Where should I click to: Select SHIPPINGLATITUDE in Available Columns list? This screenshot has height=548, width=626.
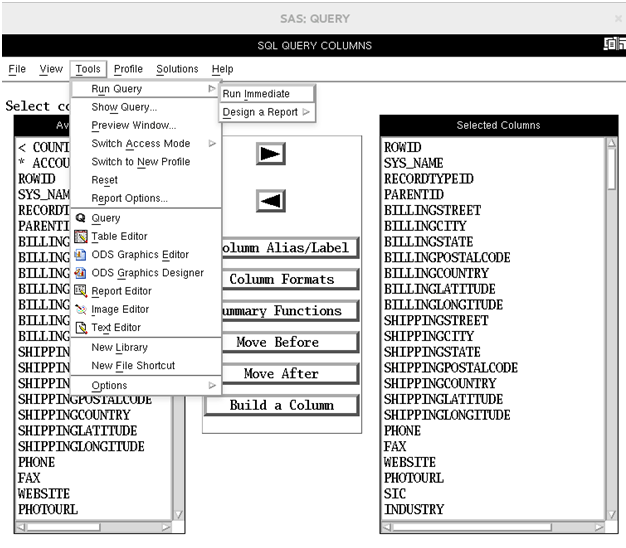[77, 431]
